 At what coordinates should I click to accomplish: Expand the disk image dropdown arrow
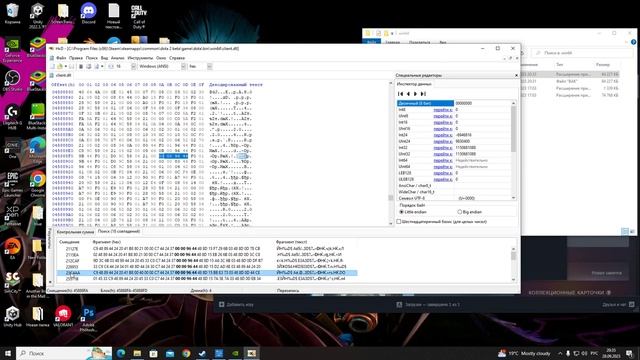(x=102, y=66)
